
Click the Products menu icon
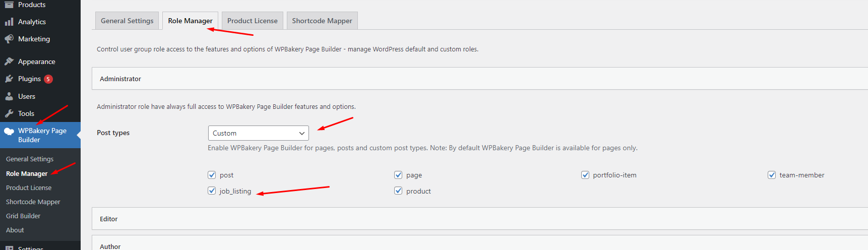(9, 5)
